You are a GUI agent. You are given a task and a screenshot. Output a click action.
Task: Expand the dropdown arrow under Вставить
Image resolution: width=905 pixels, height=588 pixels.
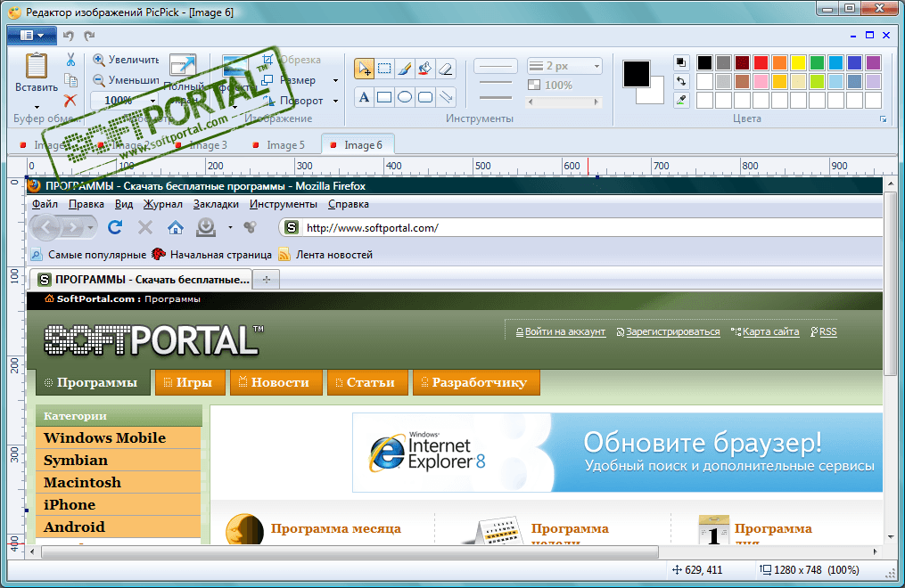37,107
